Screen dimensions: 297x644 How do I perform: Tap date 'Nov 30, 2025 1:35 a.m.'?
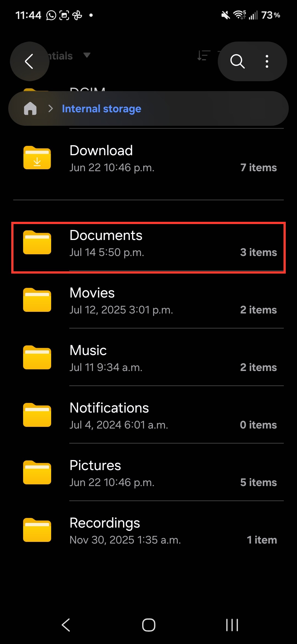click(125, 540)
